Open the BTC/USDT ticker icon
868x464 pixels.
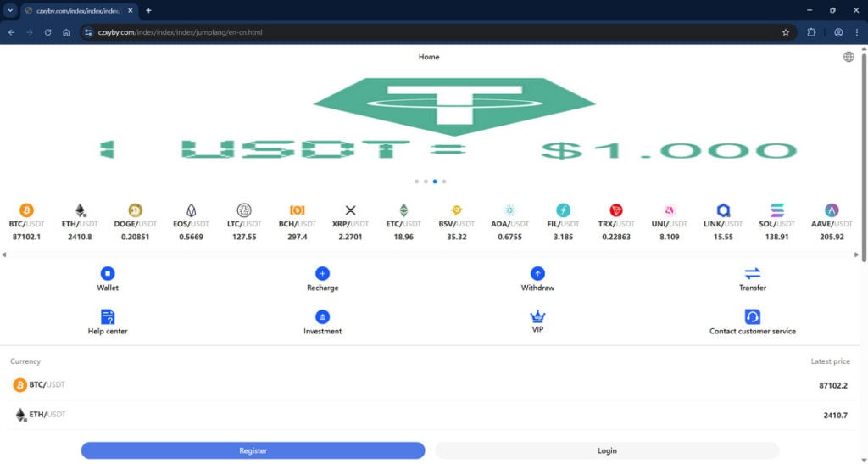pos(26,210)
